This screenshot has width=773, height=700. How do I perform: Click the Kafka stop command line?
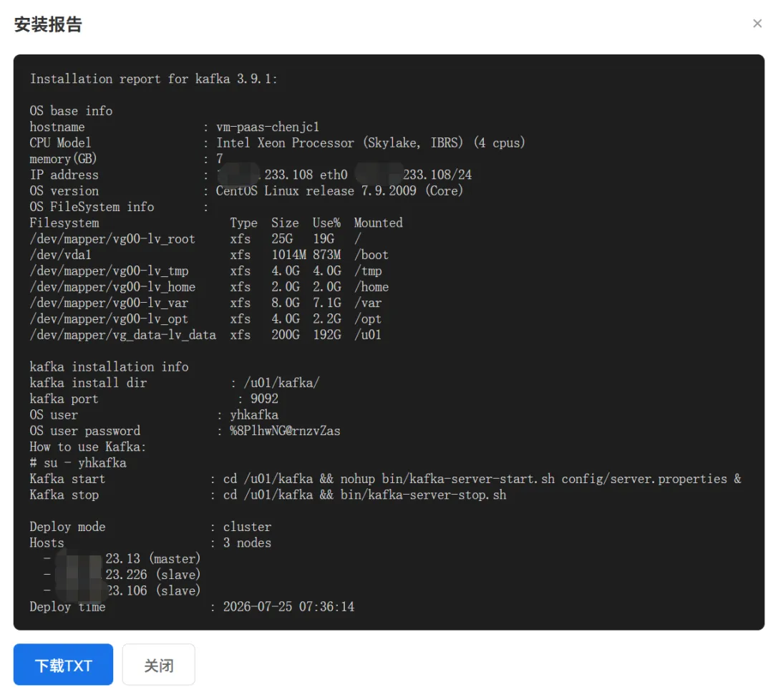tap(268, 495)
